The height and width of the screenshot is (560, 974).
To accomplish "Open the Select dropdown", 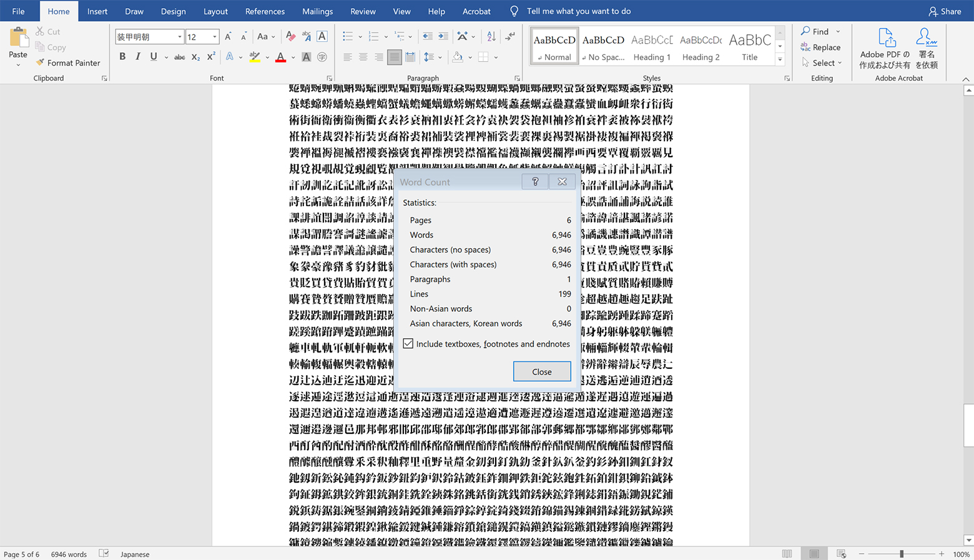I will 822,63.
